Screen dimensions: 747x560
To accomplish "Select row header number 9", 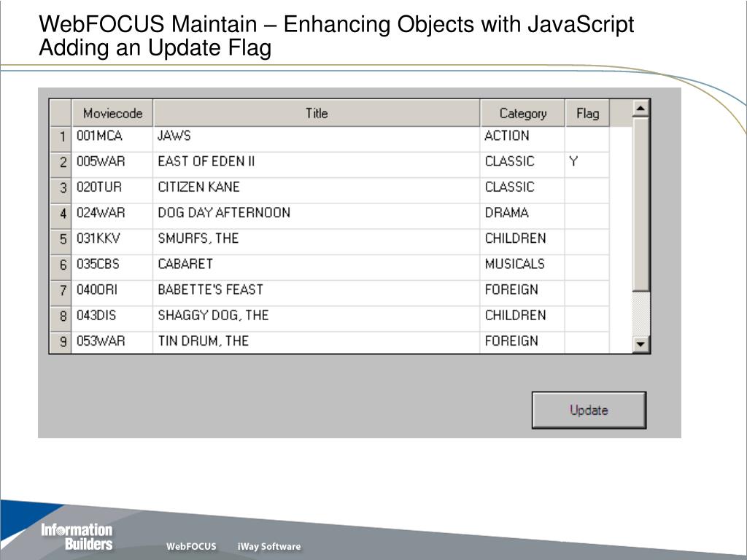I will click(x=61, y=343).
